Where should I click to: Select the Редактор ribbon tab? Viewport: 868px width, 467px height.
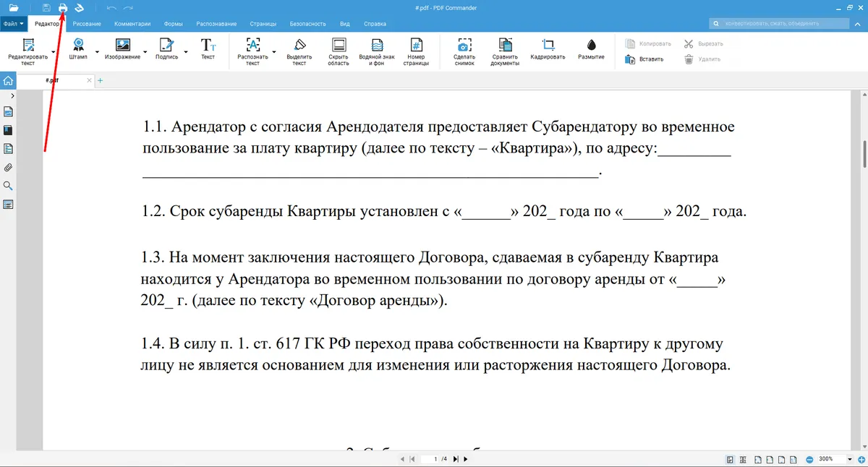(x=47, y=24)
